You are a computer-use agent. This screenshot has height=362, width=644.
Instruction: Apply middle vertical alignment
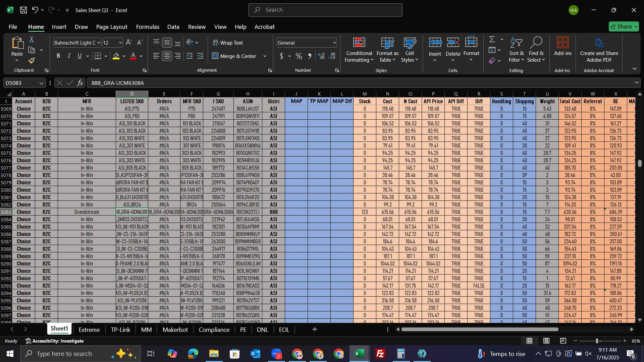click(x=167, y=43)
